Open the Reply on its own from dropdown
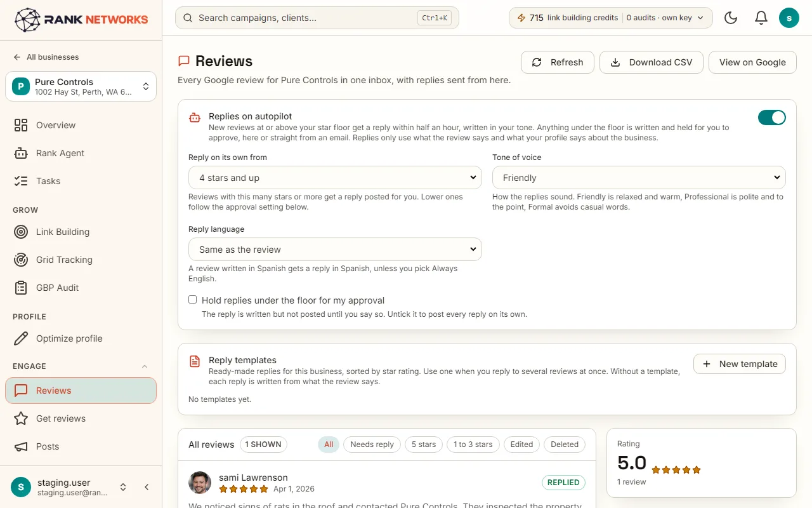Viewport: 812px width, 508px height. pyautogui.click(x=335, y=178)
